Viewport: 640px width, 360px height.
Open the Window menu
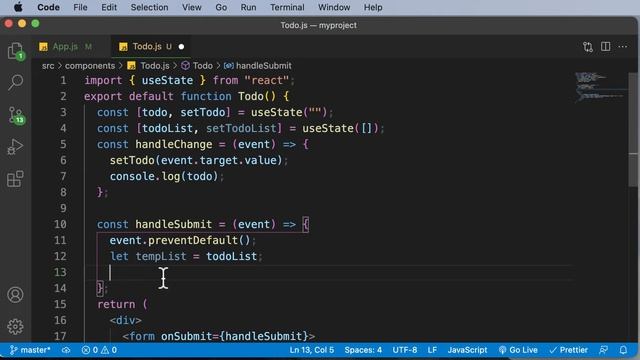click(334, 7)
